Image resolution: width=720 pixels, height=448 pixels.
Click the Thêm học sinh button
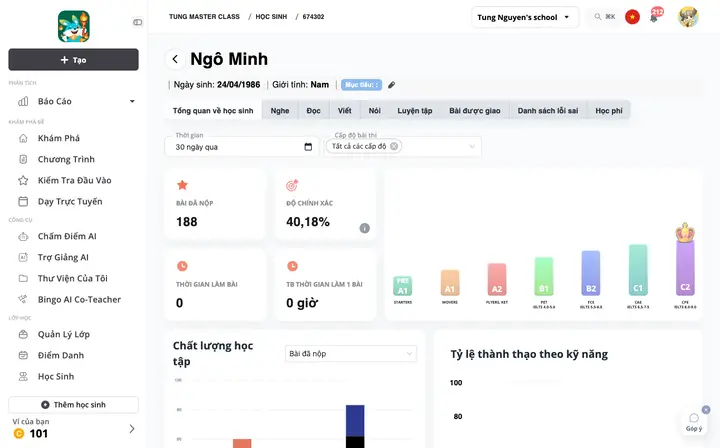[x=73, y=405]
